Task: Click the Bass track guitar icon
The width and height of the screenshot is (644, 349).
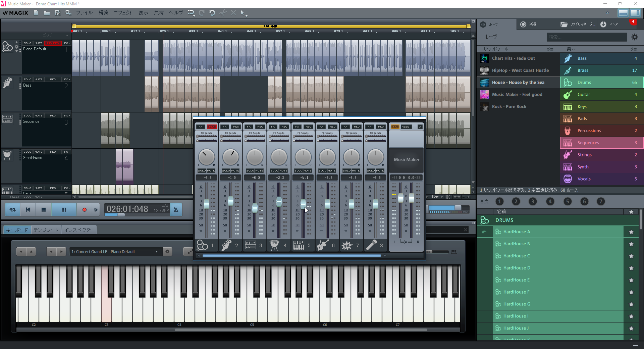Action: (7, 83)
